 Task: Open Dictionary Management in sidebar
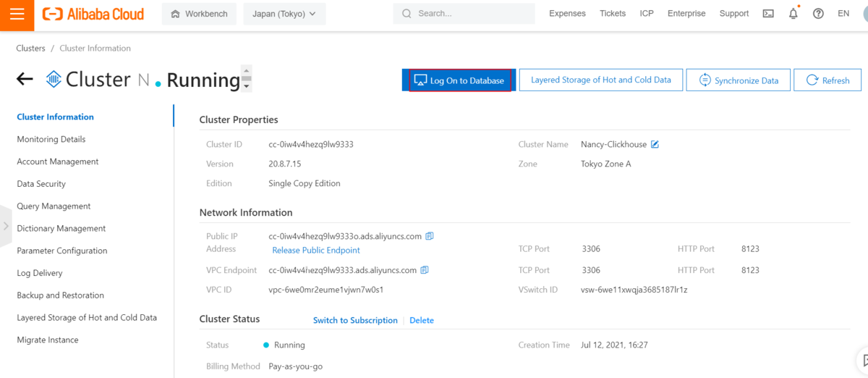61,229
